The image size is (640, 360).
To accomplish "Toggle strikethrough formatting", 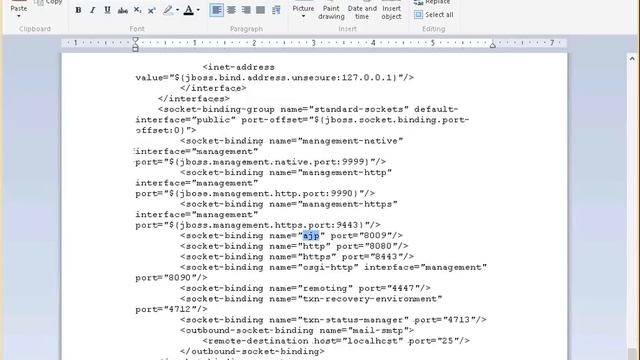I will 122,10.
